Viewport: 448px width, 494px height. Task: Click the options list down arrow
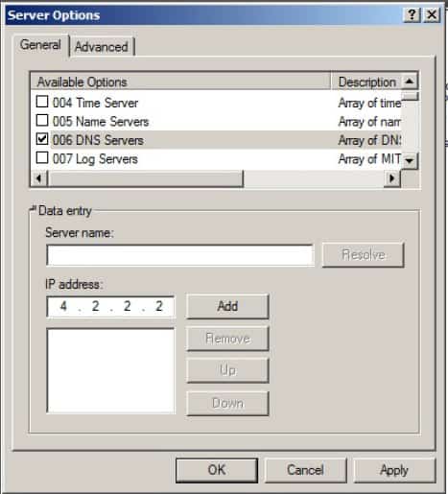pos(410,160)
